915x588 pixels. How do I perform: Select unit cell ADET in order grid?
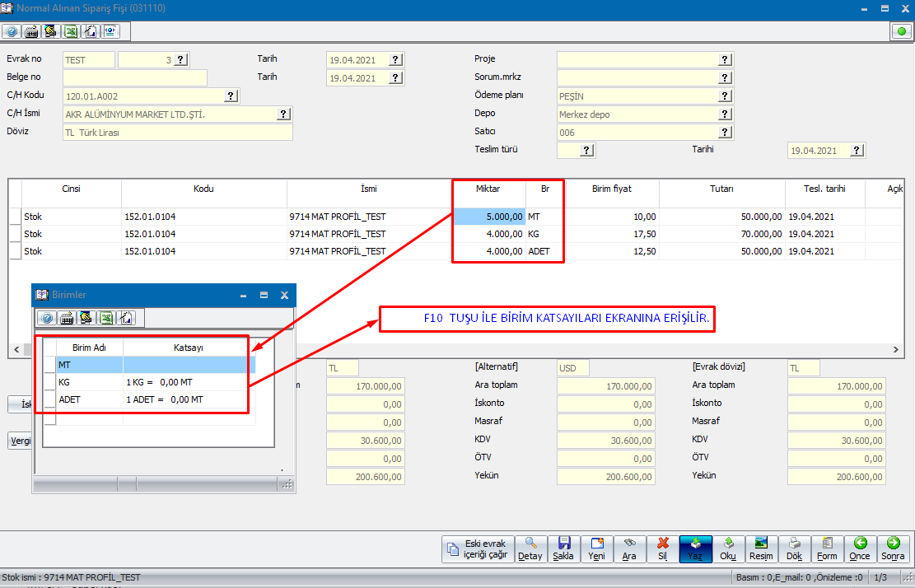pyautogui.click(x=544, y=251)
